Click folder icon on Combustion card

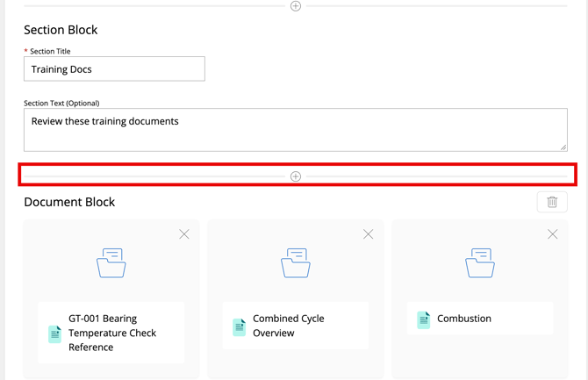(x=480, y=263)
